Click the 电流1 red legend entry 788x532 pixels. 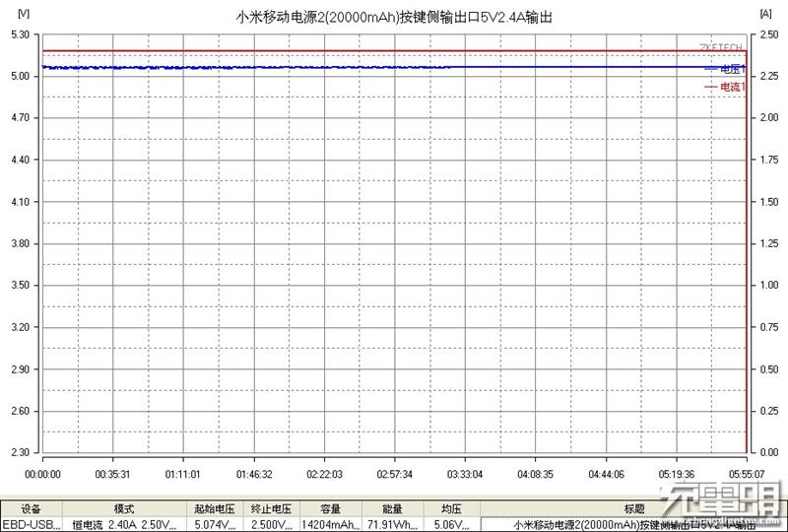pos(725,87)
